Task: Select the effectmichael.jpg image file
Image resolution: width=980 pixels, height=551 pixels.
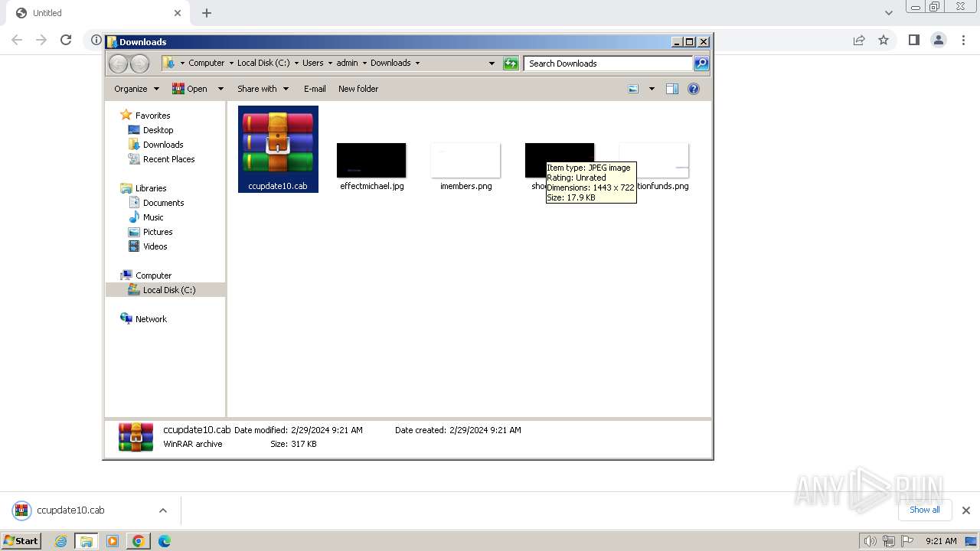Action: point(371,166)
